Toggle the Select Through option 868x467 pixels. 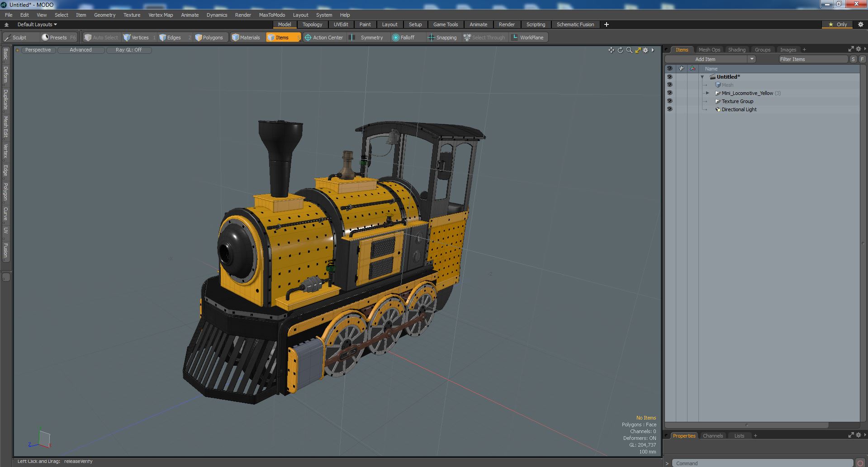pyautogui.click(x=484, y=38)
